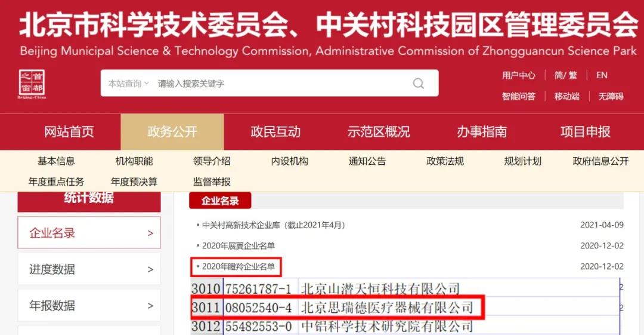The image size is (644, 335).
Task: Click row number 3012 cell
Action: coord(206,327)
